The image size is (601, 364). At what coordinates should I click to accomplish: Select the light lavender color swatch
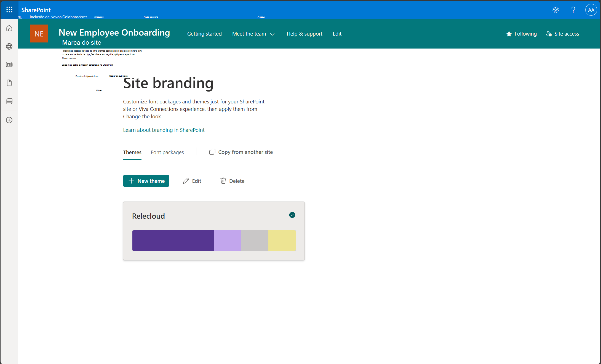tap(228, 240)
